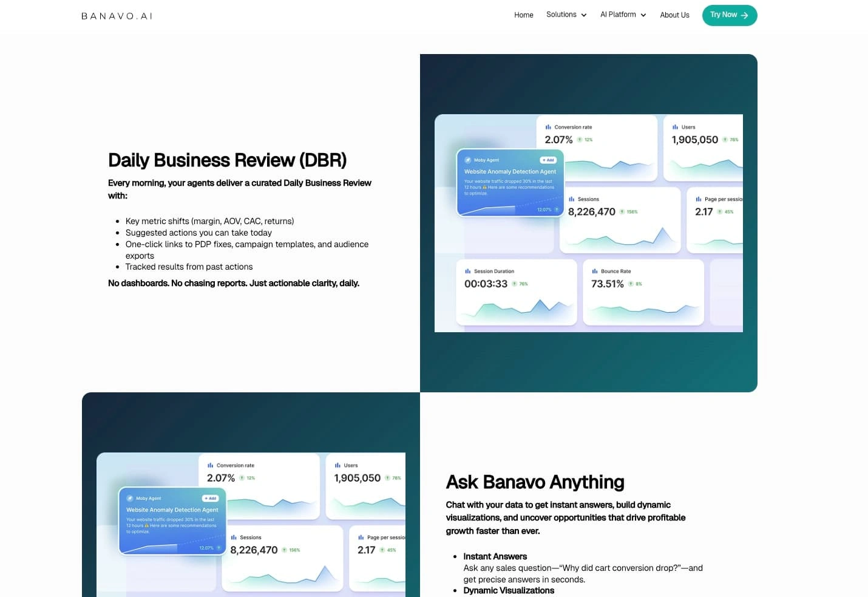This screenshot has height=597, width=868.
Task: Click the Dynamic Visualizations bullet title
Action: (509, 590)
